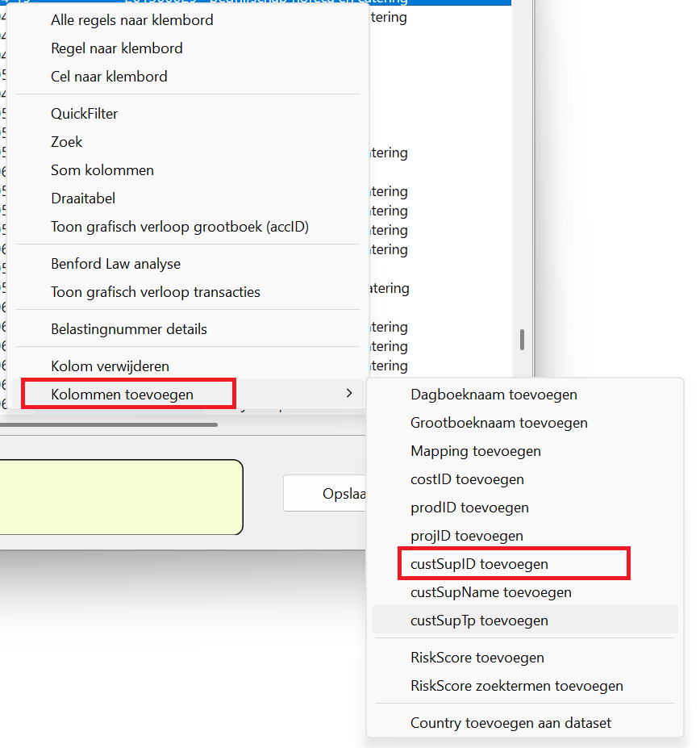Select 'Alle regels naar klembord' menu entry

pos(131,20)
